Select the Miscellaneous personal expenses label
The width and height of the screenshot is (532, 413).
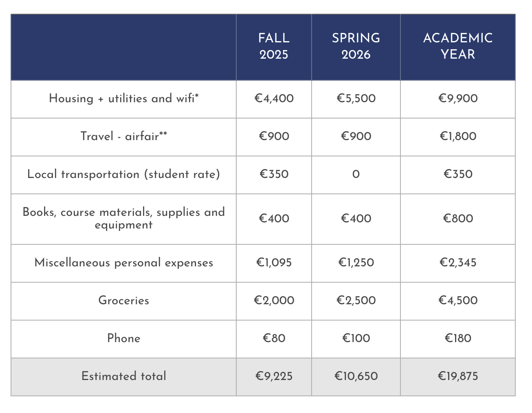click(x=123, y=263)
